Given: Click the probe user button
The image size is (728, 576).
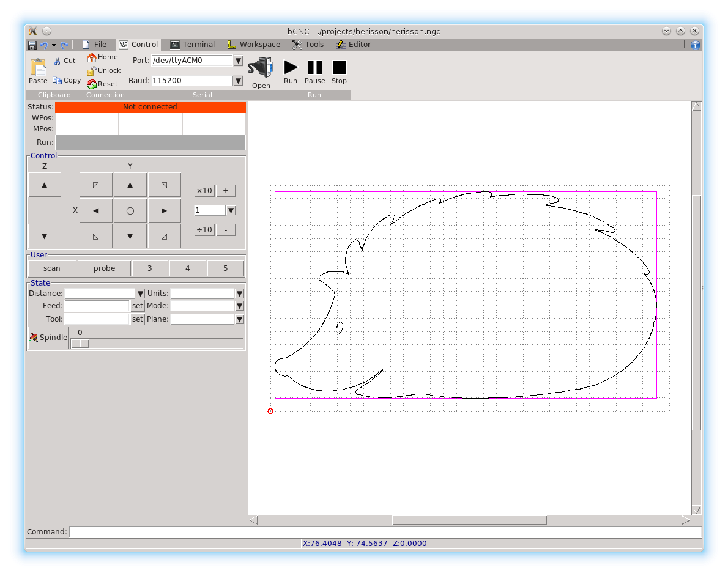Looking at the screenshot, I should (104, 268).
